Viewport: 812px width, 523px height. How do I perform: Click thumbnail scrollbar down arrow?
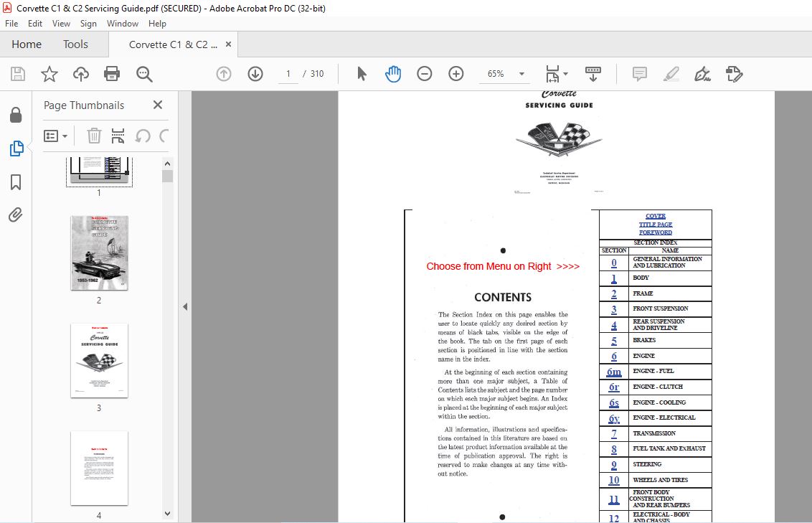click(167, 514)
